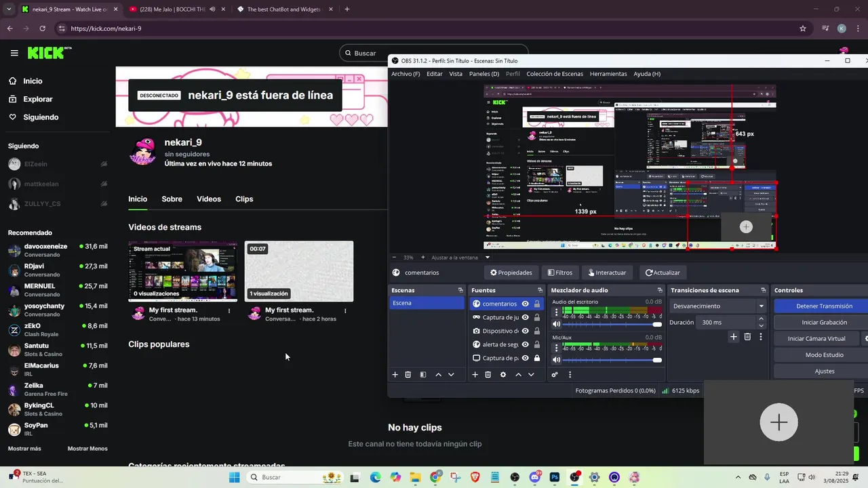
Task: Add a new source in Fuentes panel
Action: point(475,375)
